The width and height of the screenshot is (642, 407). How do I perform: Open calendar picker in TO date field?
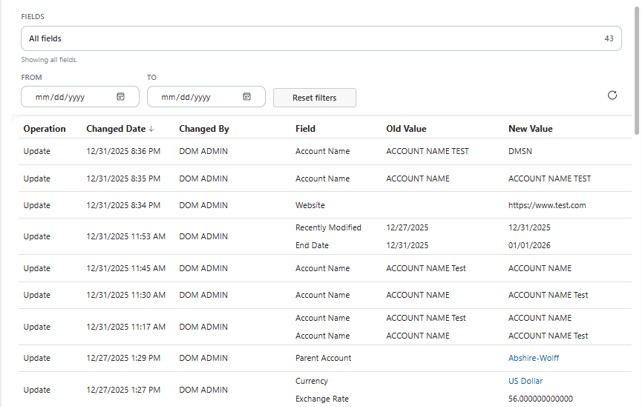pos(246,97)
